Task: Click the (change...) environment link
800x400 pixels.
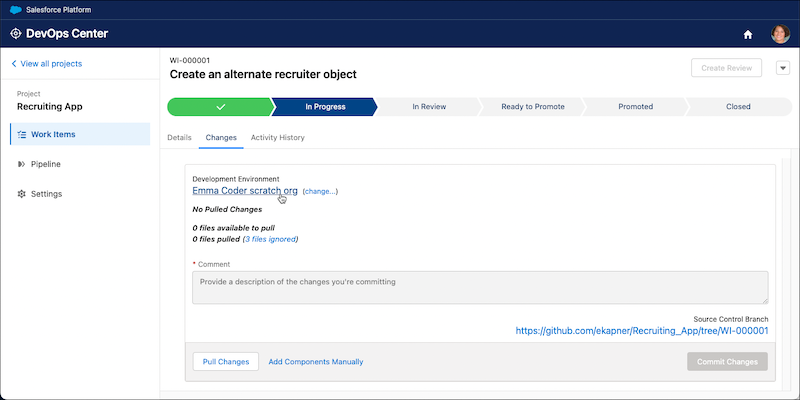Action: click(320, 191)
